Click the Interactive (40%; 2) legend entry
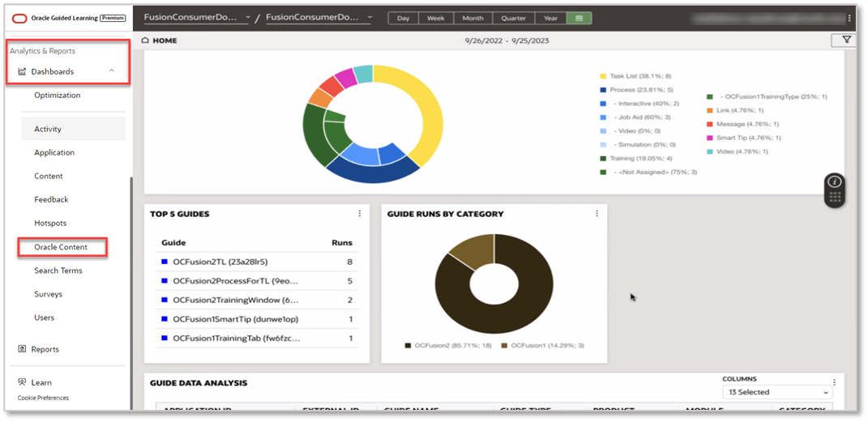 pyautogui.click(x=647, y=104)
